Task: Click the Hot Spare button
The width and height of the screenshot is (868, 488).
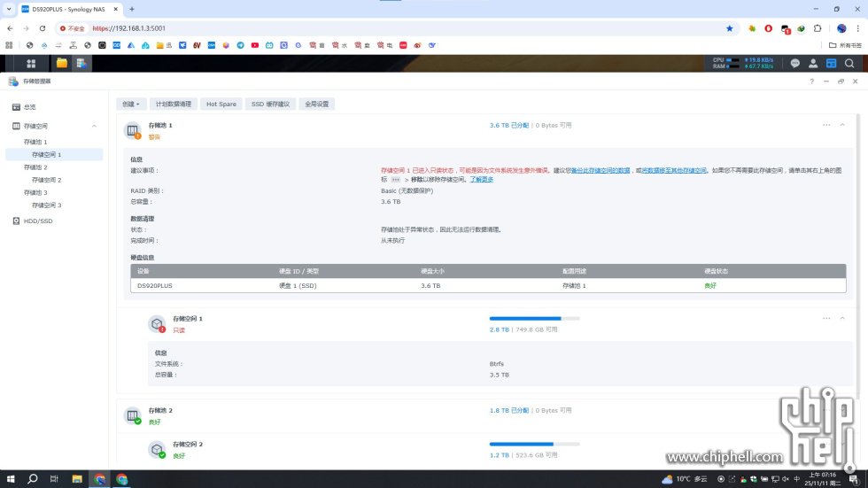Action: pyautogui.click(x=221, y=104)
